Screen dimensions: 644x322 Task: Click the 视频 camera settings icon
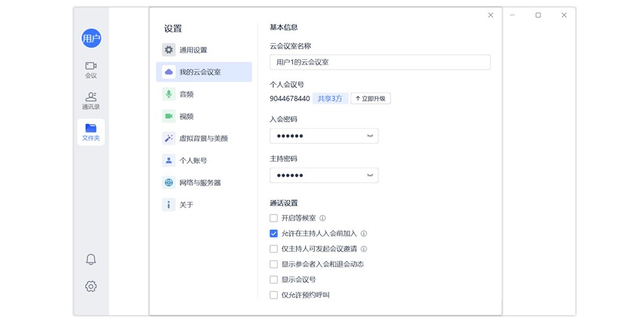pos(168,116)
